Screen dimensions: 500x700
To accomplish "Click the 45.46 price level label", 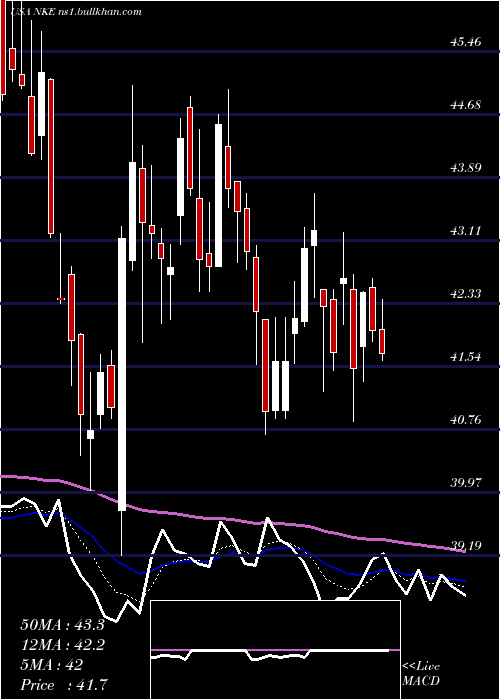I will click(466, 42).
